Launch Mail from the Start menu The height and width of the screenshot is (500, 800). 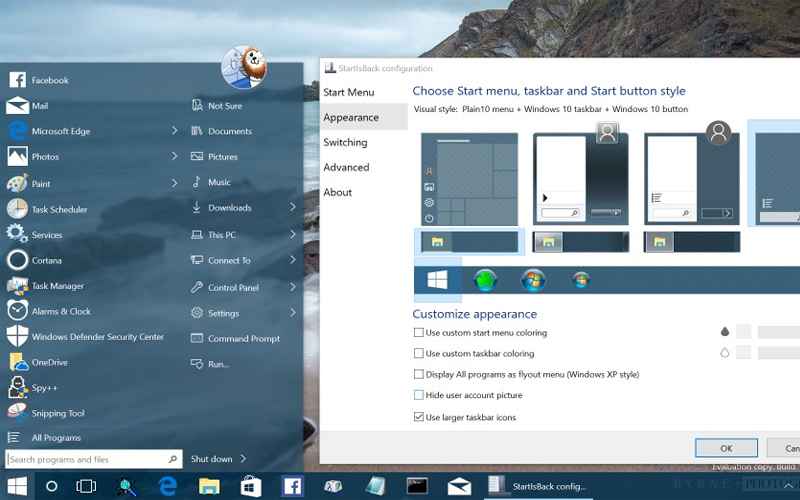click(28, 106)
